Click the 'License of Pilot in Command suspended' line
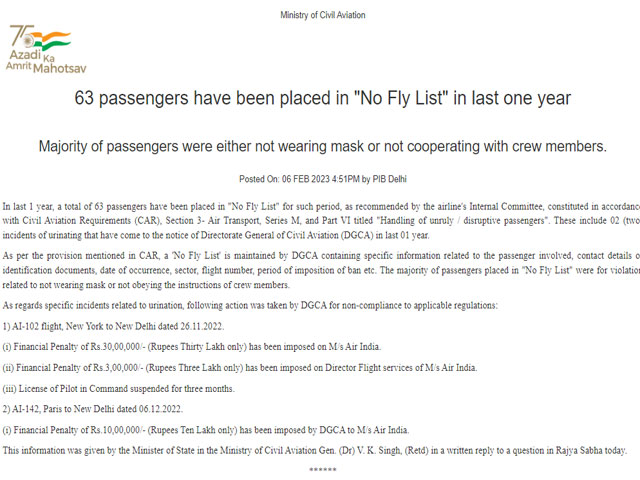640x480 pixels. click(x=118, y=389)
